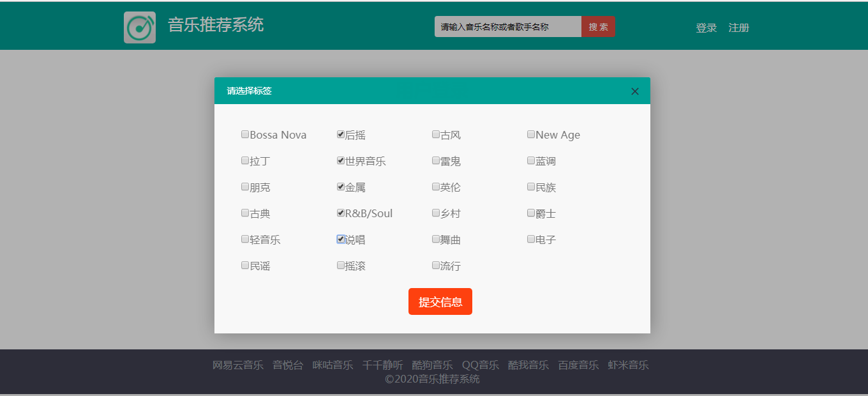
Task: Check the 古风 tag
Action: (x=435, y=134)
